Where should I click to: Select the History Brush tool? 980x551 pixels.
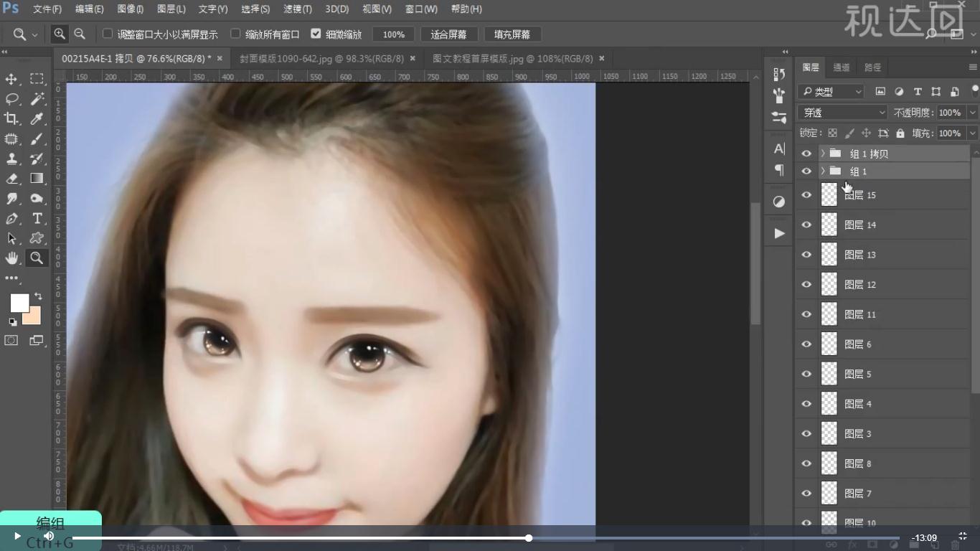pos(37,159)
